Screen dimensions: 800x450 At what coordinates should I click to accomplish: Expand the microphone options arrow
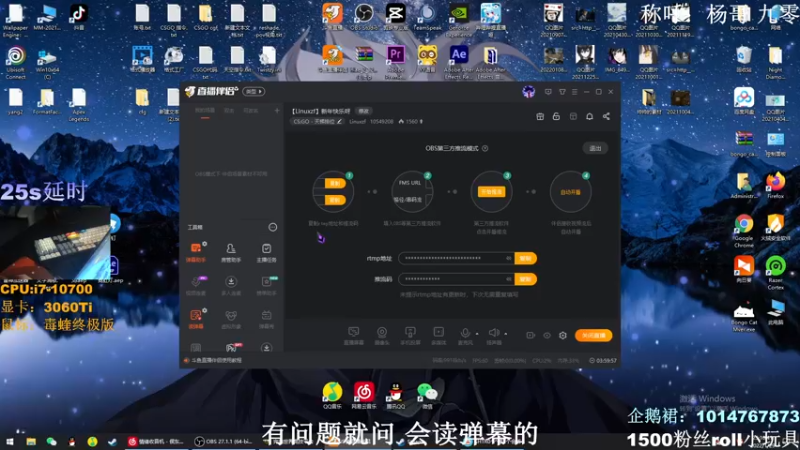pos(477,334)
